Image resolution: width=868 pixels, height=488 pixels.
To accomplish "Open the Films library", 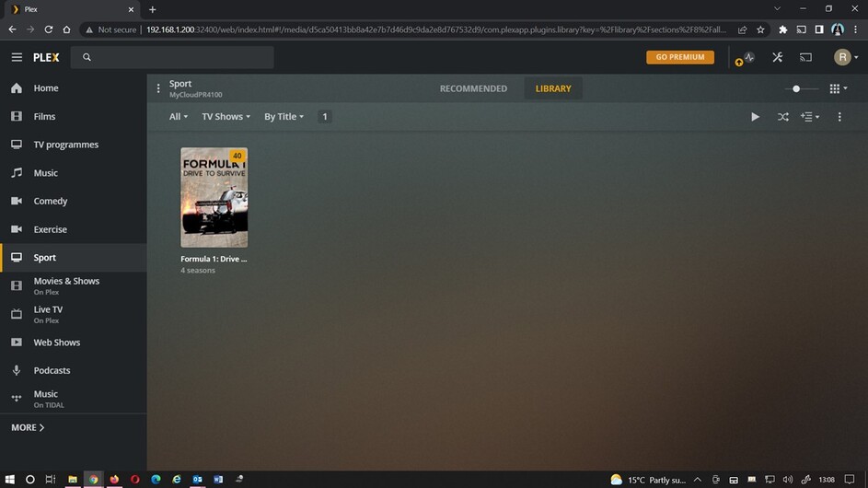I will 74,116.
